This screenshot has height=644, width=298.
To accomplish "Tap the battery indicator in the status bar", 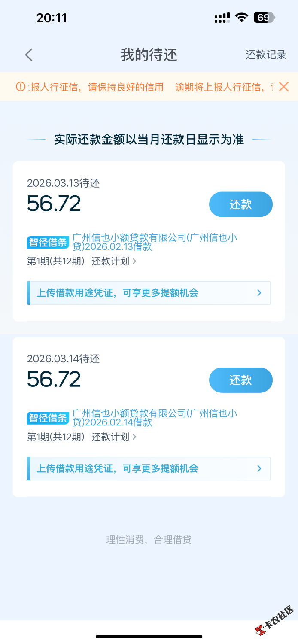I will click(x=264, y=18).
